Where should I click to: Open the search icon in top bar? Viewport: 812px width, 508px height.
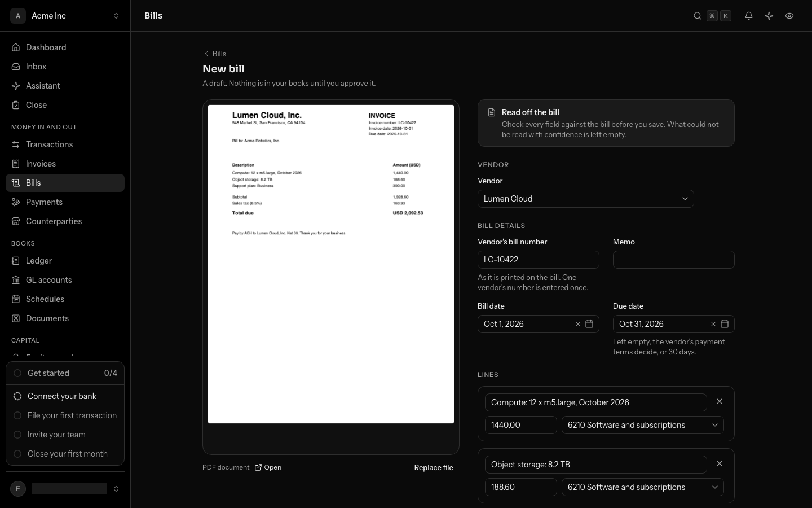coord(698,16)
